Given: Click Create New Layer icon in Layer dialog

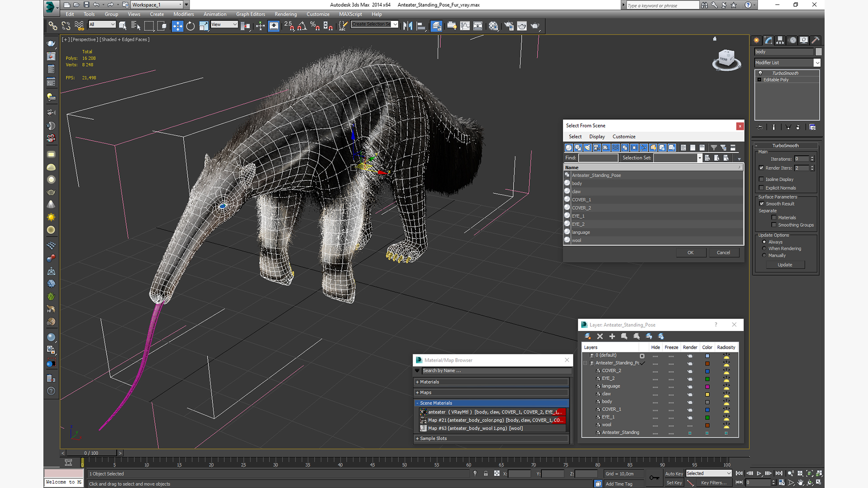Looking at the screenshot, I should pyautogui.click(x=588, y=336).
